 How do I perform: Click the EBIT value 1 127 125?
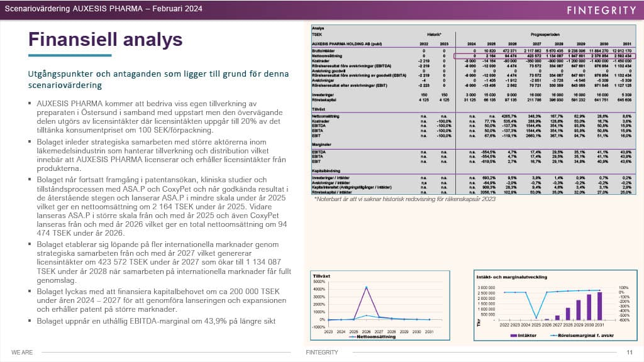623,85
